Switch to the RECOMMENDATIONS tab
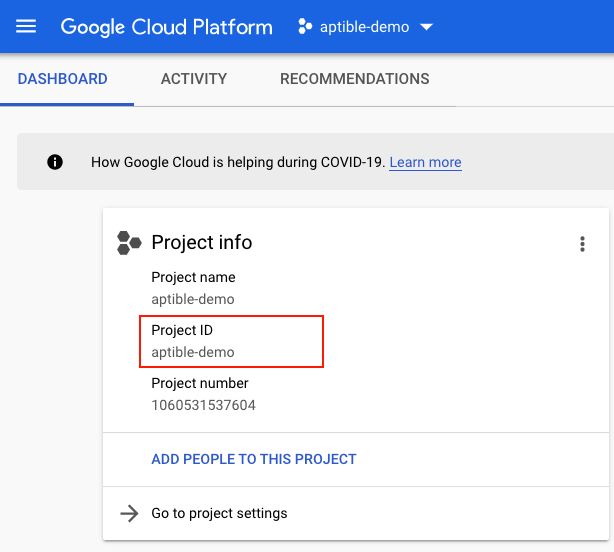This screenshot has width=614, height=552. [x=355, y=79]
